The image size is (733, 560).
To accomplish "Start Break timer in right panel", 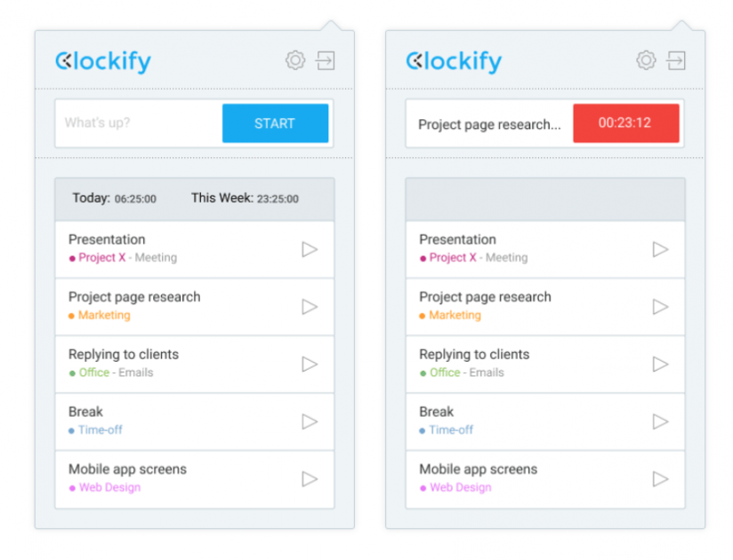I will 660,421.
